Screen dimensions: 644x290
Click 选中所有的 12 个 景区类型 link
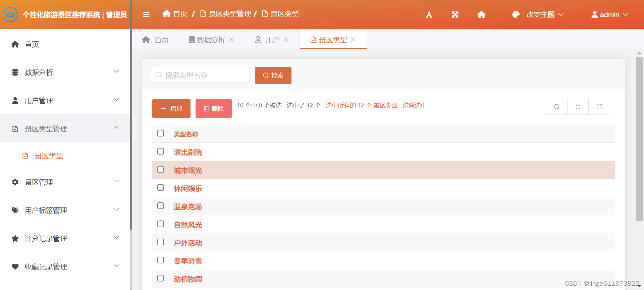pos(362,105)
